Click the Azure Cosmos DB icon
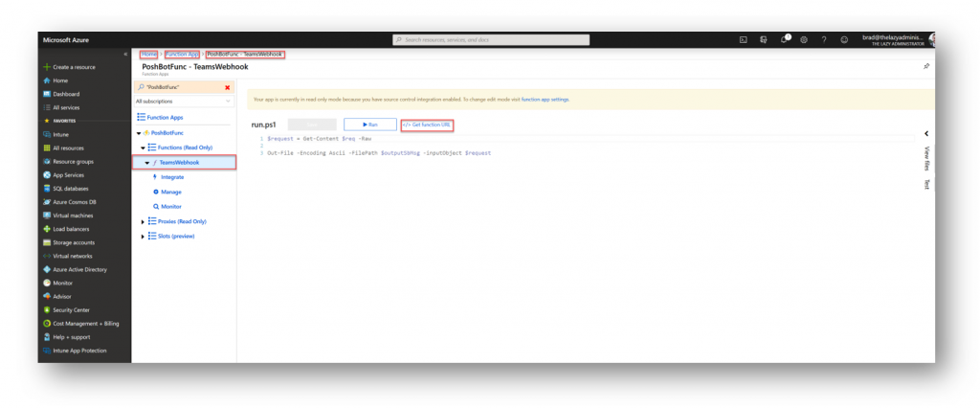 [46, 202]
